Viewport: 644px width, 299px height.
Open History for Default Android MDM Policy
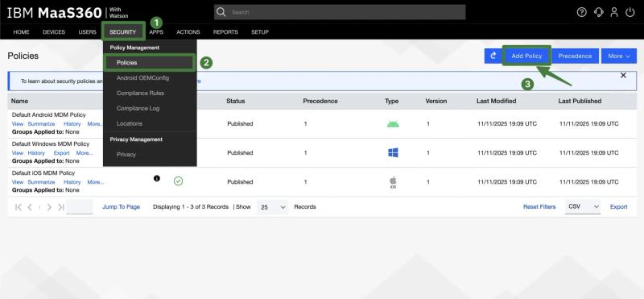[x=72, y=124]
